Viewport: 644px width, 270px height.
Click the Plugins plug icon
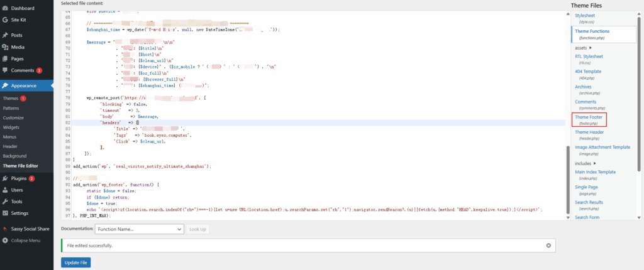pyautogui.click(x=5, y=178)
